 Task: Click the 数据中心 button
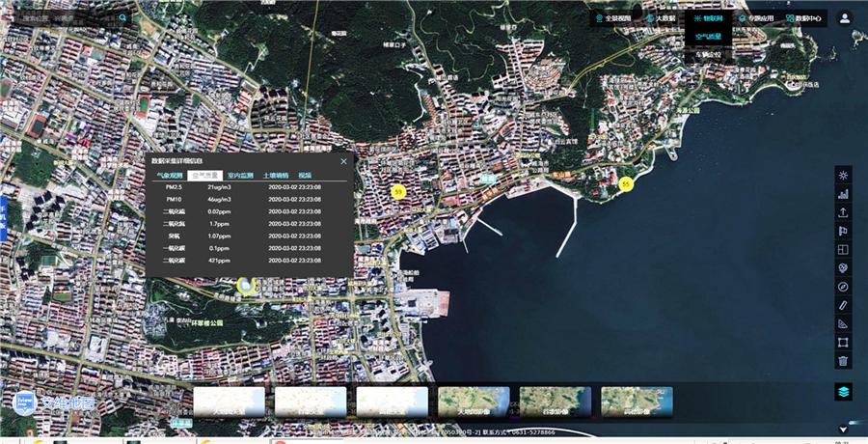click(x=804, y=18)
